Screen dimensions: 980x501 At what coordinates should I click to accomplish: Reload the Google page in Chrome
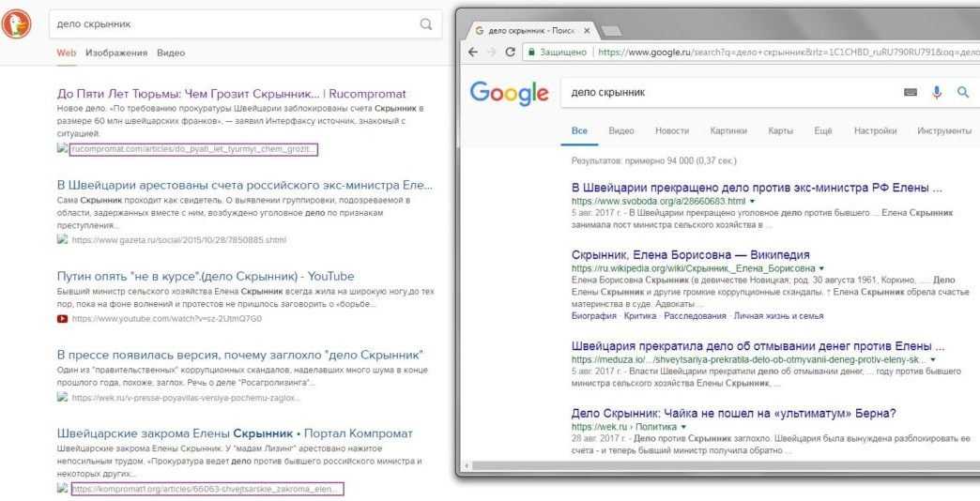coord(510,53)
